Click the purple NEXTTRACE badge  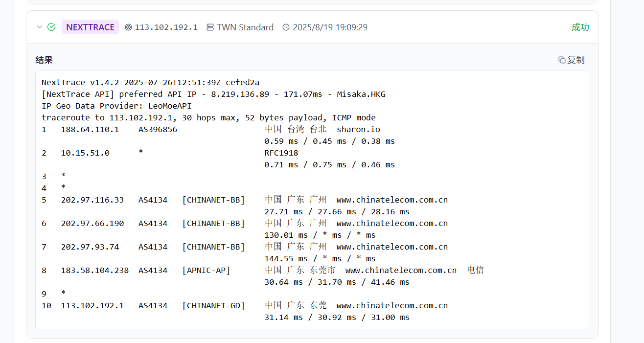point(90,27)
